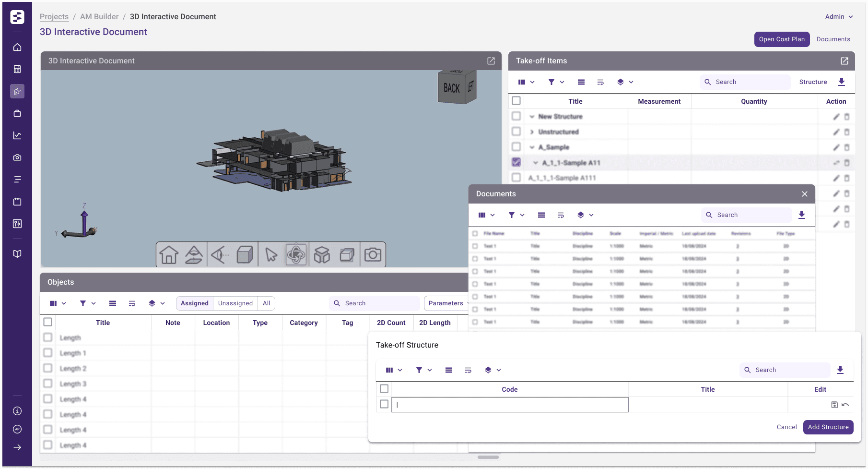Select the pointer tool in the 3D viewer toolbar
The image size is (868, 469).
tap(271, 254)
